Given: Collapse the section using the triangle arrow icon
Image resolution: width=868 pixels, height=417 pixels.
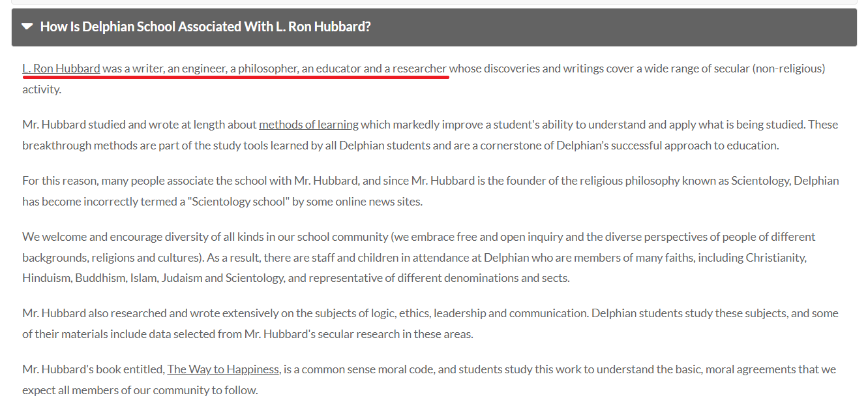Looking at the screenshot, I should click(27, 27).
